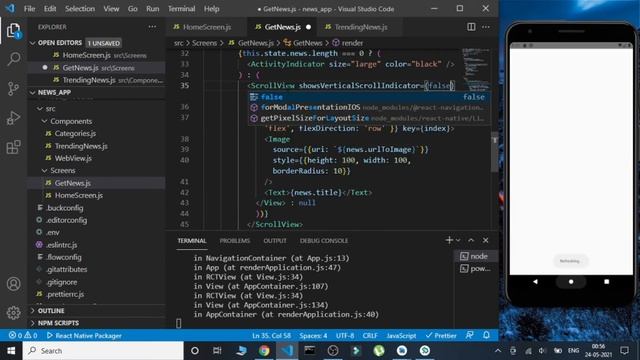Open the Cortana circle on the taskbar

(x=195, y=351)
